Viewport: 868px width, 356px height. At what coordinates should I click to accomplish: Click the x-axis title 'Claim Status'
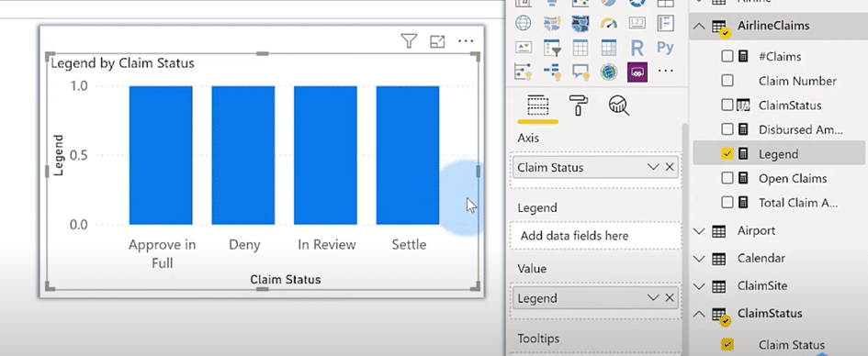tap(285, 279)
